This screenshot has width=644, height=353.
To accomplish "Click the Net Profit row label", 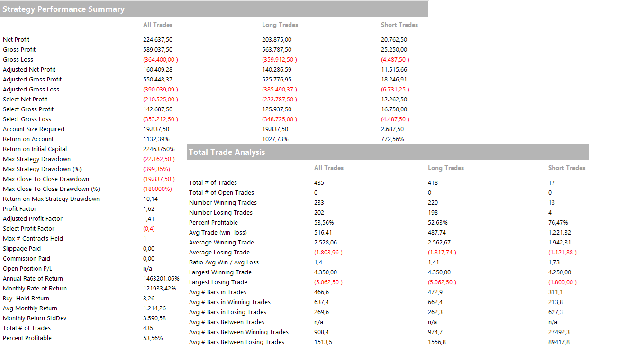I will tap(16, 40).
